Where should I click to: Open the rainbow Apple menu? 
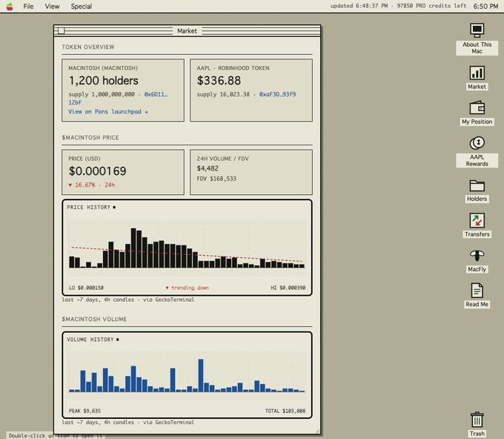tap(10, 6)
